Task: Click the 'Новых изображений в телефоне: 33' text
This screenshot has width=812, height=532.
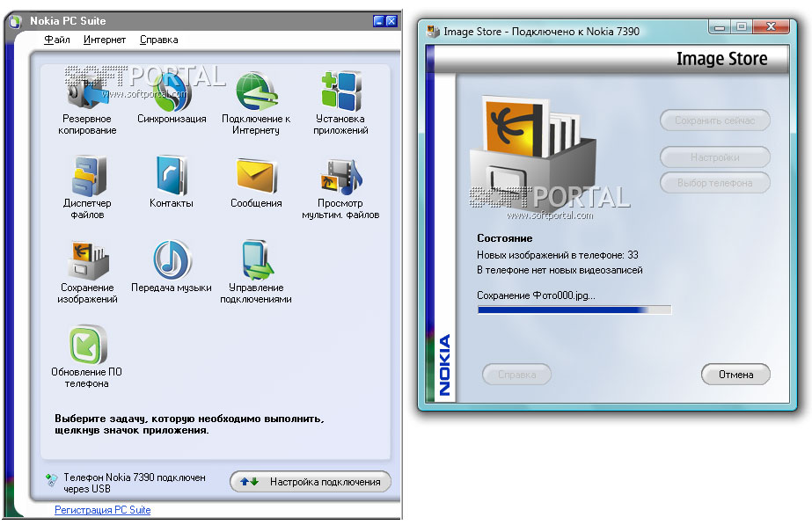Action: coord(557,255)
